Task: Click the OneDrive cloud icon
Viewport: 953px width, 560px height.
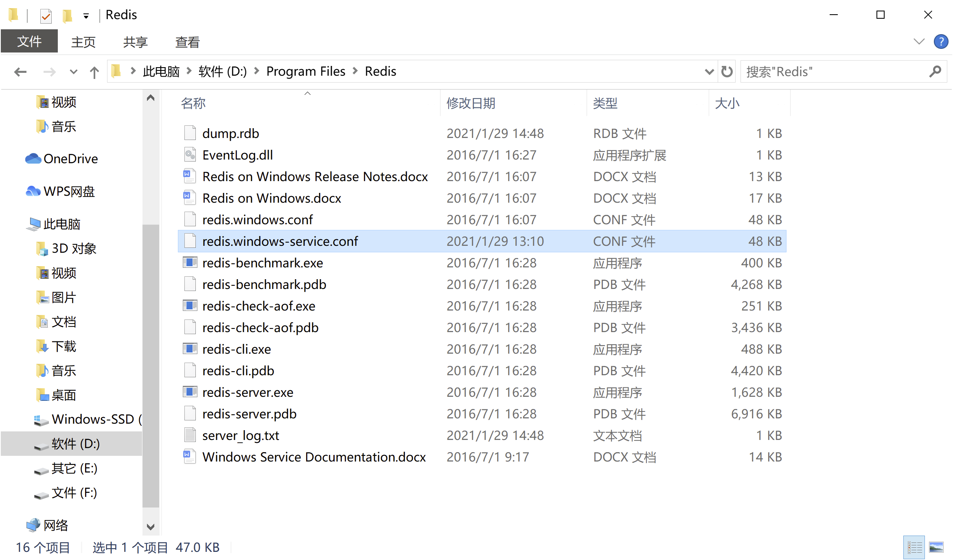Action: click(x=33, y=158)
